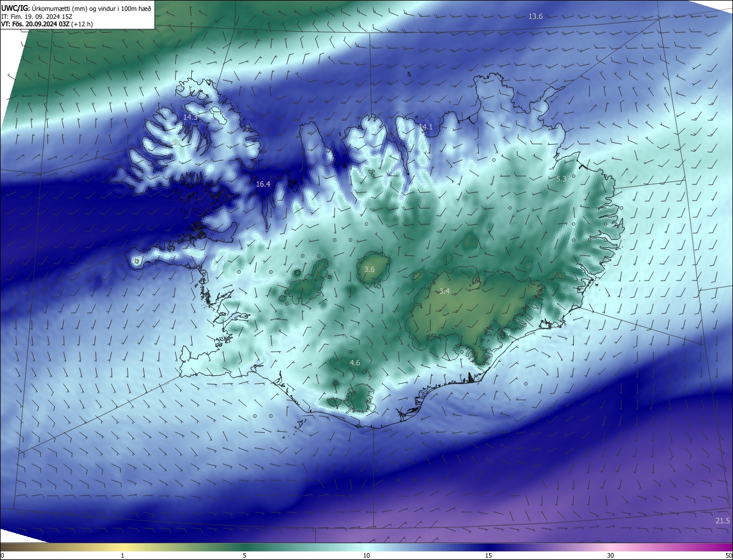
Task: Click the initial time line 'IT: Fim. 19. 09. 2024 15Z'
Action: pyautogui.click(x=36, y=17)
